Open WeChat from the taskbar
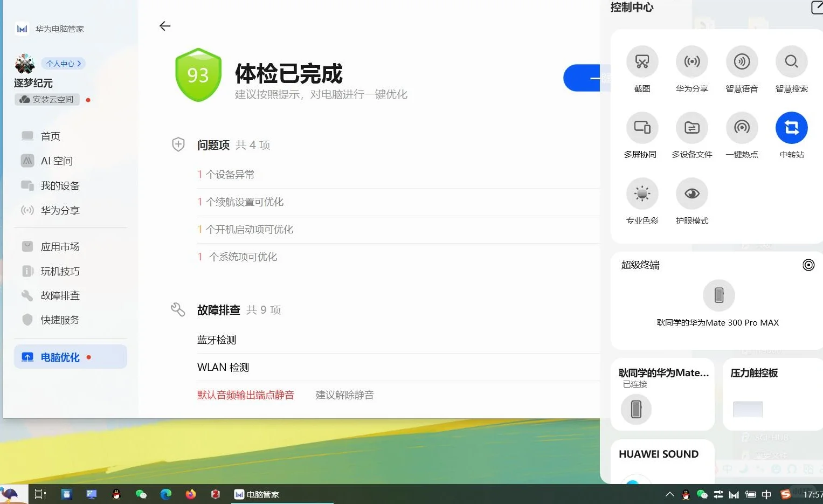The width and height of the screenshot is (823, 504). pyautogui.click(x=141, y=494)
